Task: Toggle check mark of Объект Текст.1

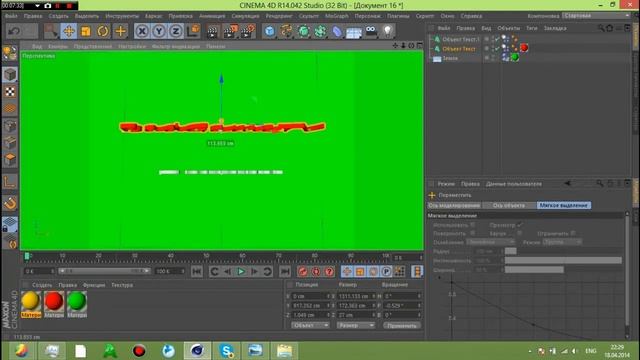Action: click(497, 39)
